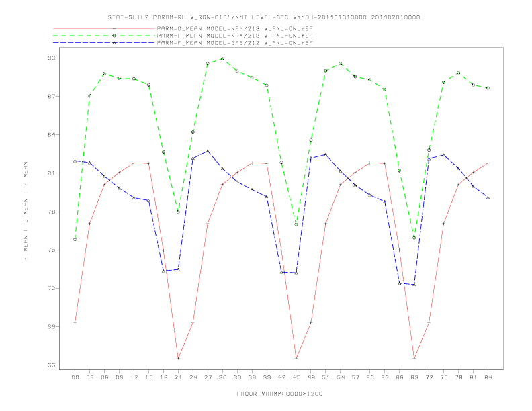This screenshot has height=411, width=532.
Task: Click red line's minimum marker at hour 21
Action: tap(178, 358)
